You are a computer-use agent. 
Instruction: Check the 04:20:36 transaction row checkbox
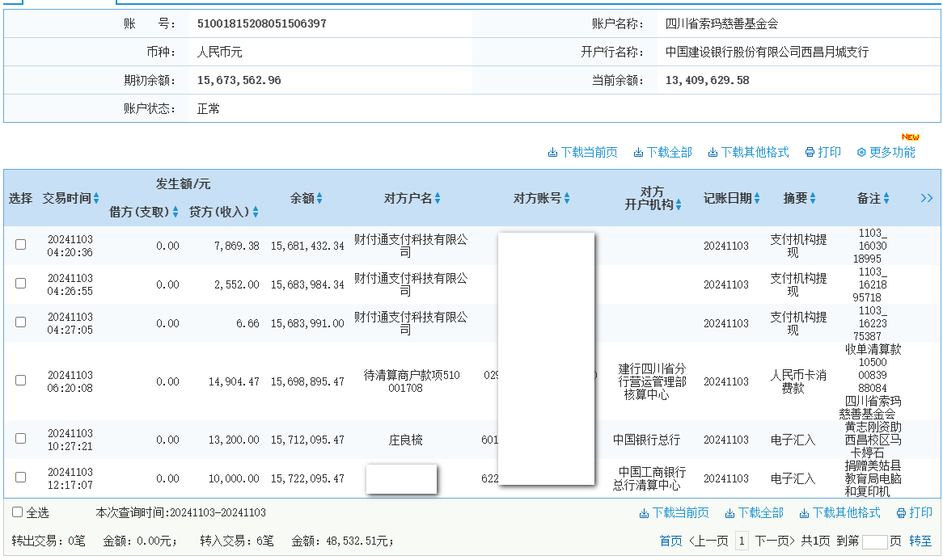(x=20, y=245)
